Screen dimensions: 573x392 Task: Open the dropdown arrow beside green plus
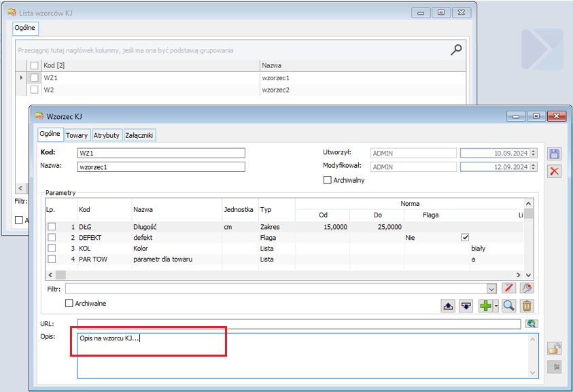pos(496,306)
